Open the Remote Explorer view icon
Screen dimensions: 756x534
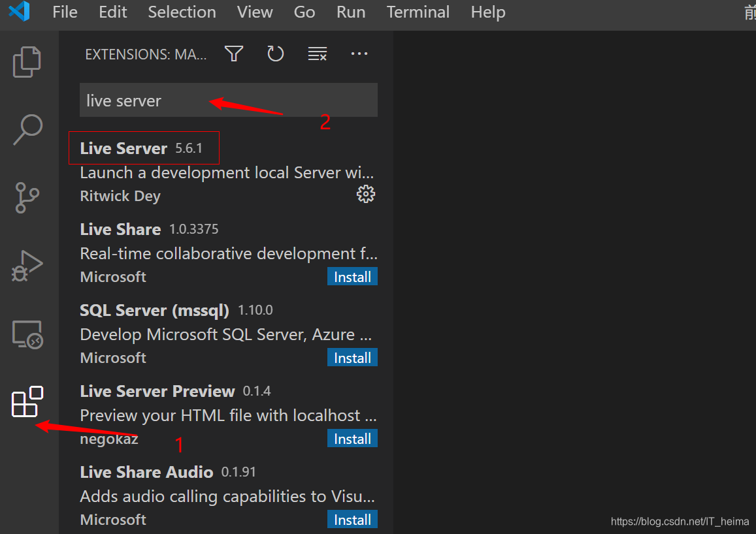tap(27, 334)
